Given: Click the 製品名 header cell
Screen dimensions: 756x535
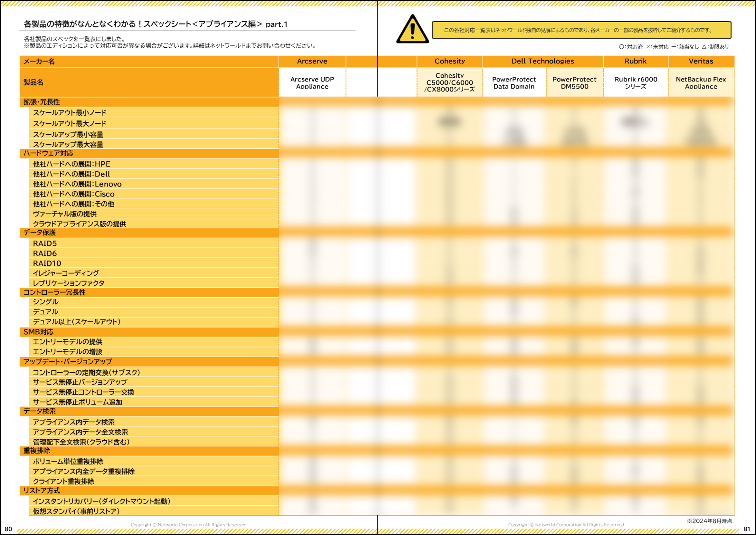Looking at the screenshot, I should (x=149, y=82).
